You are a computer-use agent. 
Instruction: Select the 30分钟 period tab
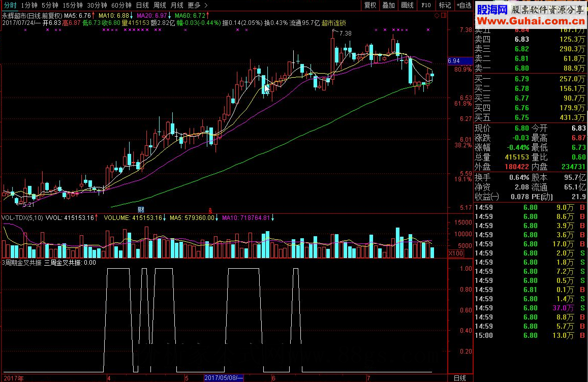(x=97, y=5)
